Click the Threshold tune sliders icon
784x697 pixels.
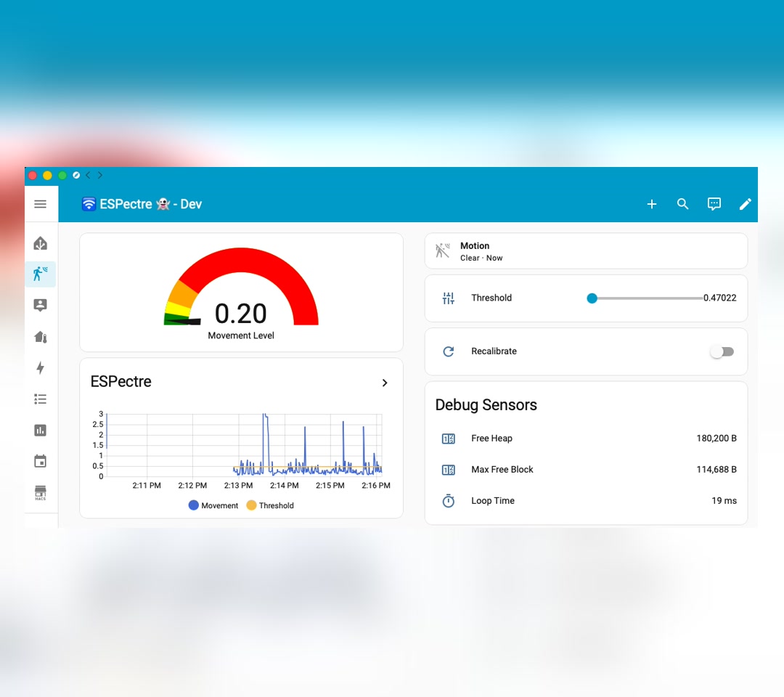tap(449, 298)
